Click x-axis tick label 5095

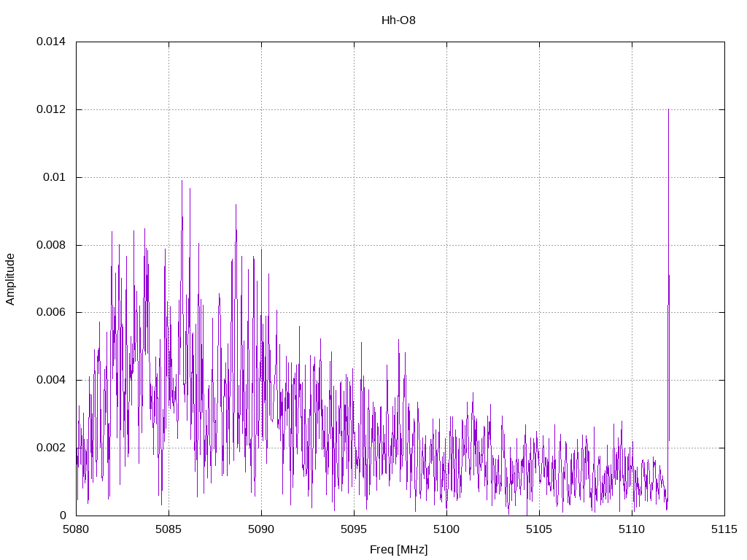[x=354, y=529]
